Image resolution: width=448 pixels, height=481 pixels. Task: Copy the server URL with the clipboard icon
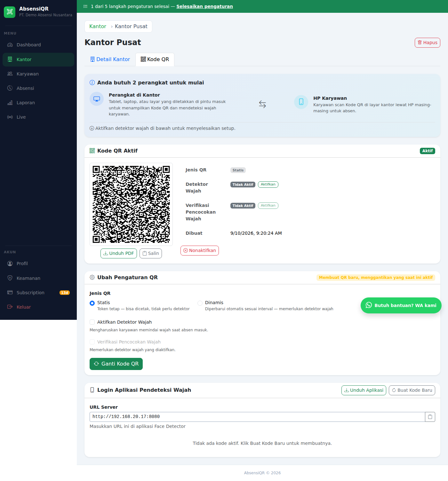[x=430, y=417]
